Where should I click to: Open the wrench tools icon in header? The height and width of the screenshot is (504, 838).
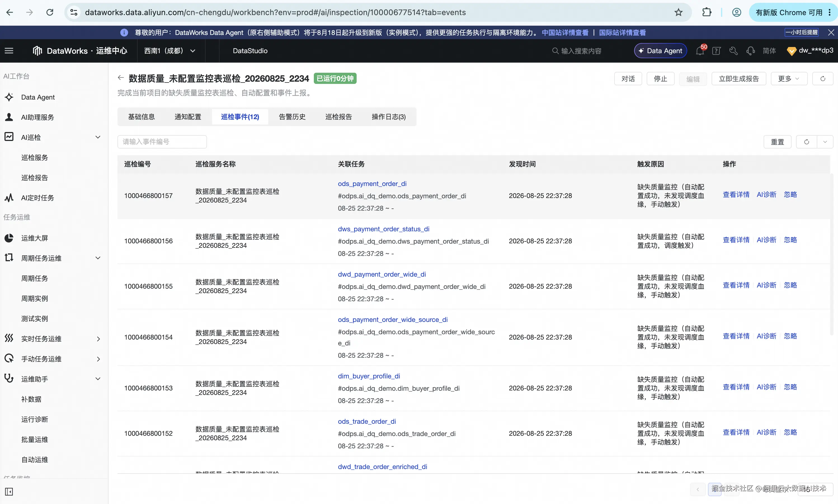pyautogui.click(x=733, y=51)
